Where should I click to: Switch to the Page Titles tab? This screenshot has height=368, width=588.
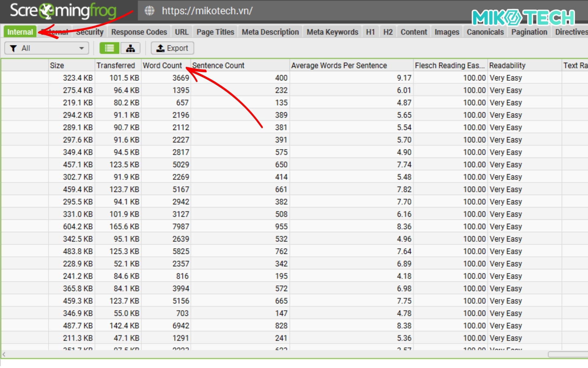coord(215,32)
